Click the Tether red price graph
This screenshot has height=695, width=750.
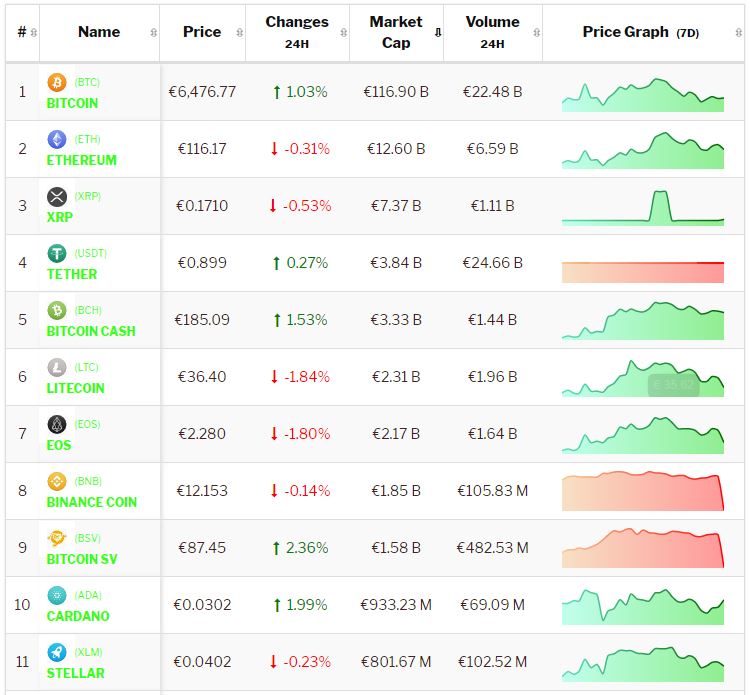point(643,272)
